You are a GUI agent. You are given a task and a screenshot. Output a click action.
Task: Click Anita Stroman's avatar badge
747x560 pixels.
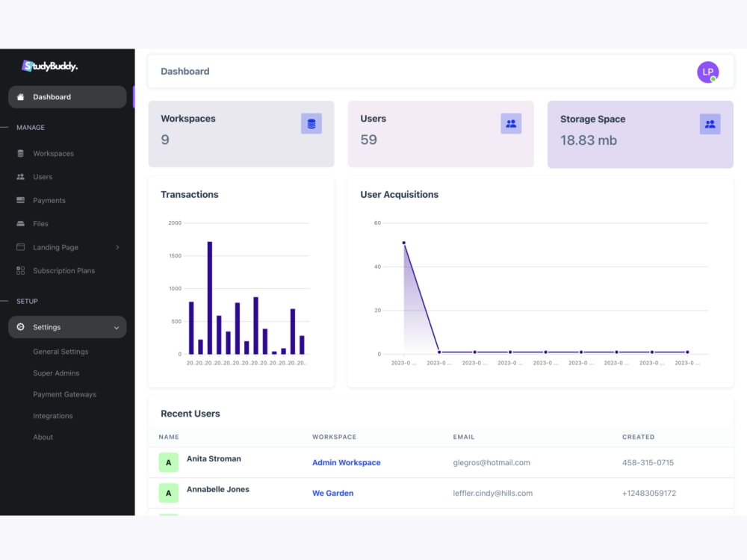(x=169, y=462)
